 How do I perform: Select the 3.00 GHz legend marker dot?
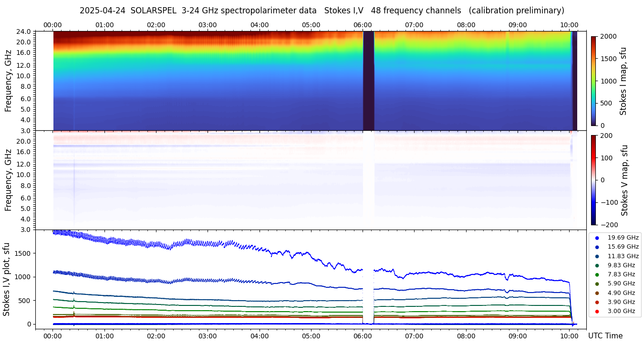[x=597, y=312]
